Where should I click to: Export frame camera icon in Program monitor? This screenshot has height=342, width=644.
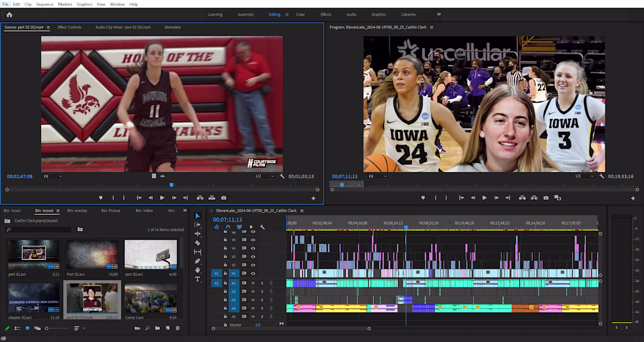(546, 198)
